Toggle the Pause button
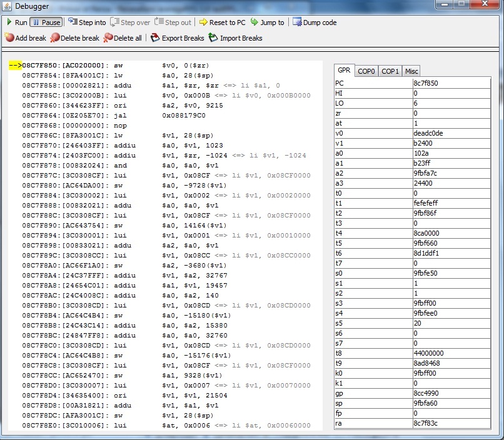504x440 pixels. pos(46,22)
